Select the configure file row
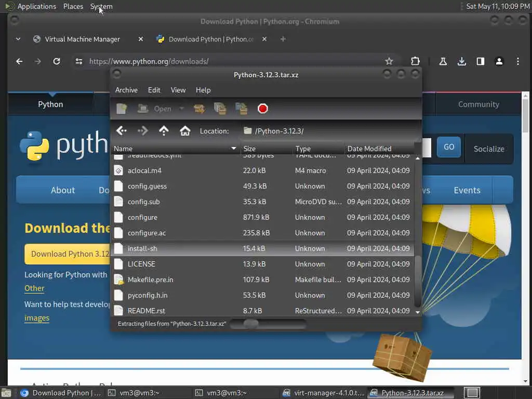 (x=262, y=217)
